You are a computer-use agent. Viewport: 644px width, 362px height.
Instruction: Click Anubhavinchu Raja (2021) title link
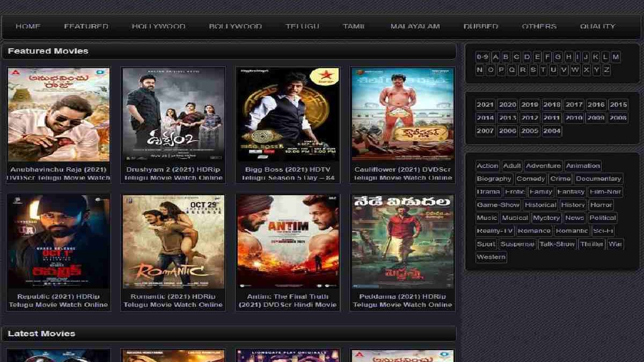[58, 173]
